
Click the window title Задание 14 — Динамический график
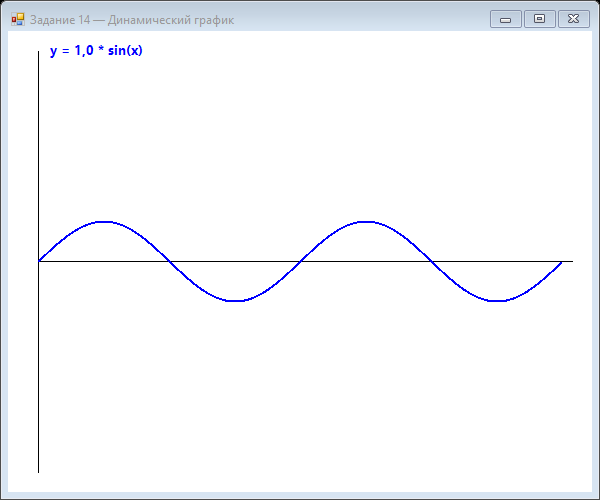tap(132, 20)
